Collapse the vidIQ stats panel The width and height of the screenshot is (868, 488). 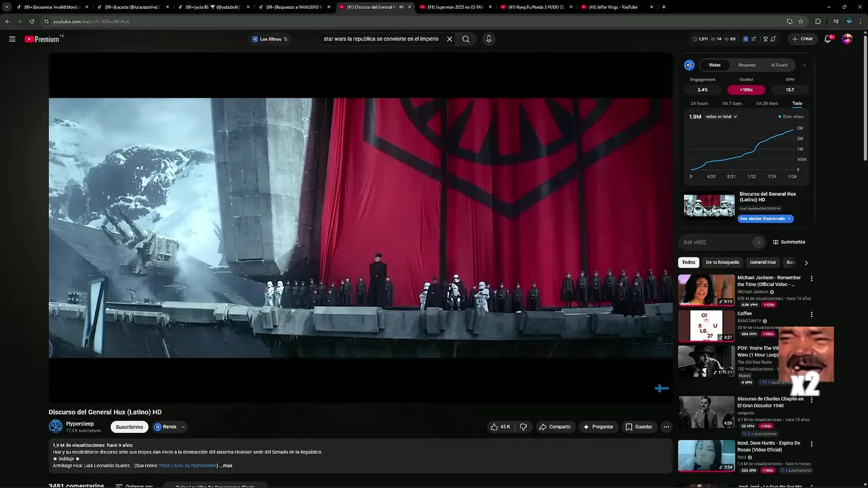[804, 65]
